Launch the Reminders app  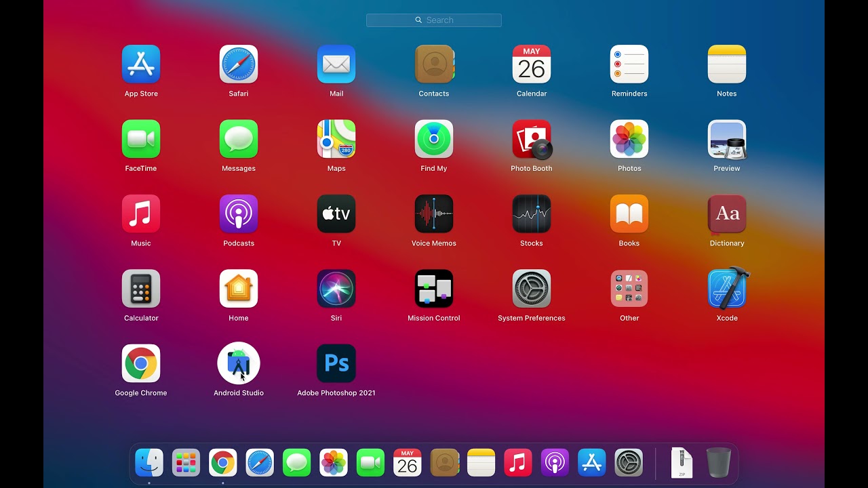tap(629, 64)
